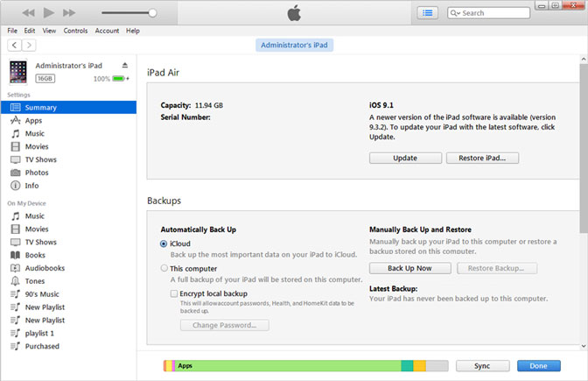Click the Change Password... button
Image resolution: width=588 pixels, height=381 pixels.
point(225,325)
